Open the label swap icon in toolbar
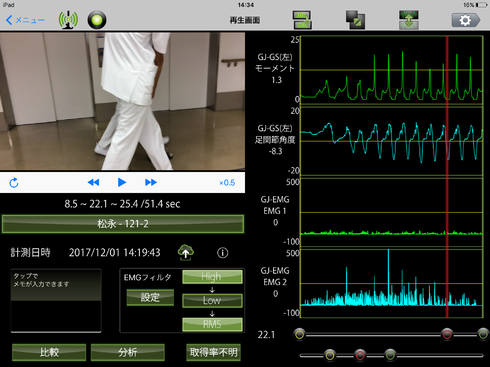 click(x=302, y=20)
